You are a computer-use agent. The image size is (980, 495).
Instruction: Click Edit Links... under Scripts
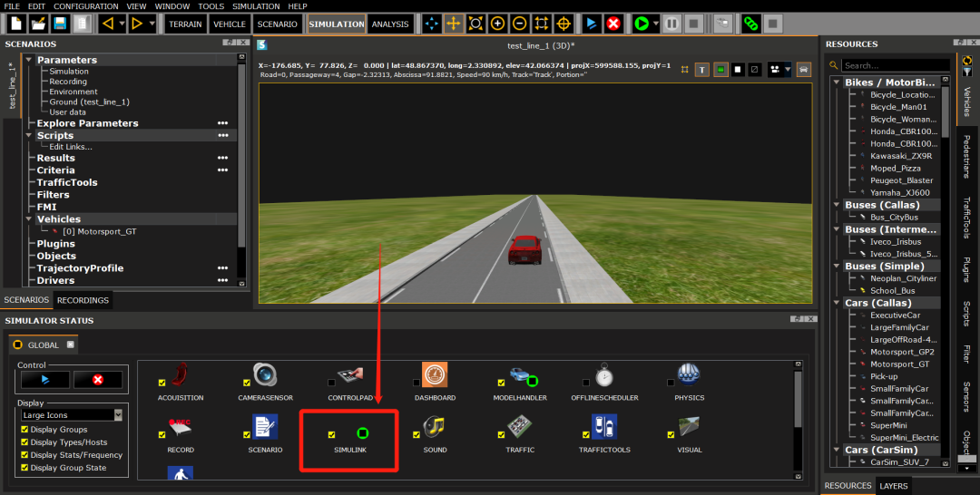71,147
